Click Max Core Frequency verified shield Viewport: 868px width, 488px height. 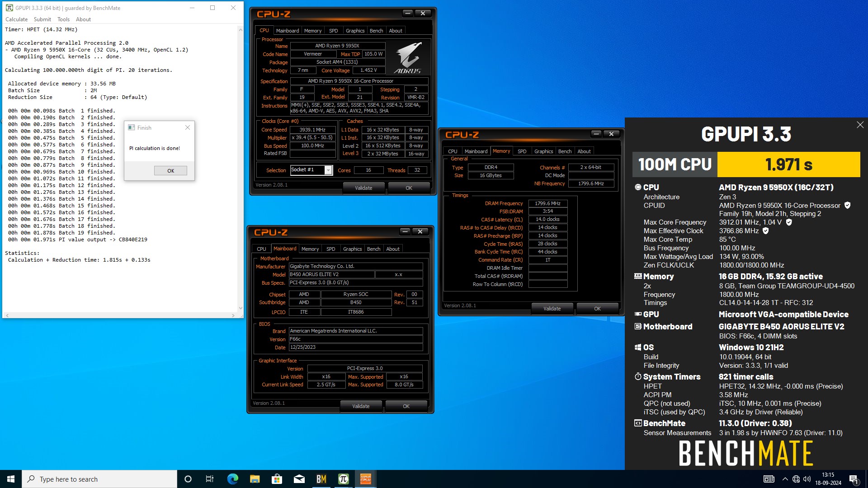[789, 222]
